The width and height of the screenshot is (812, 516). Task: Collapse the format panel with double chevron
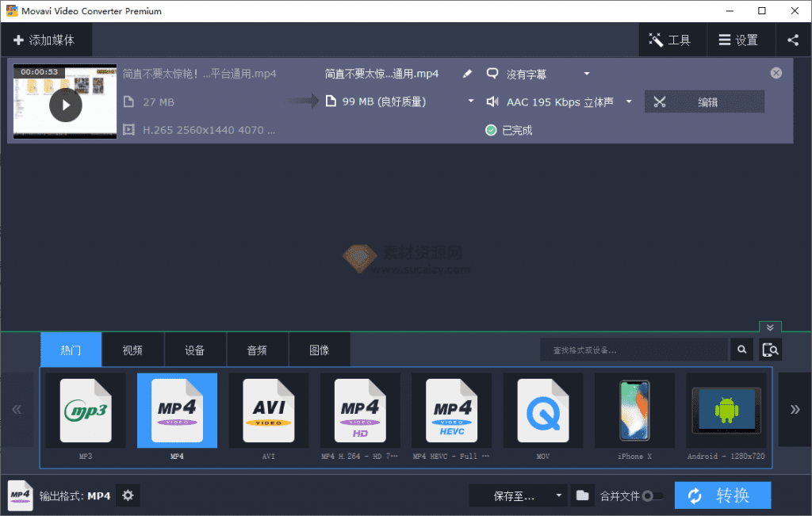[x=769, y=327]
